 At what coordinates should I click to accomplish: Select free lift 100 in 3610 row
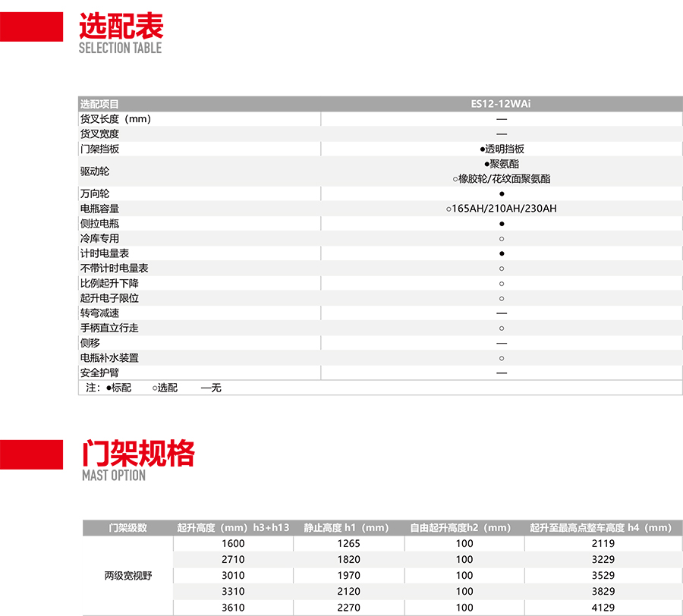(x=464, y=608)
